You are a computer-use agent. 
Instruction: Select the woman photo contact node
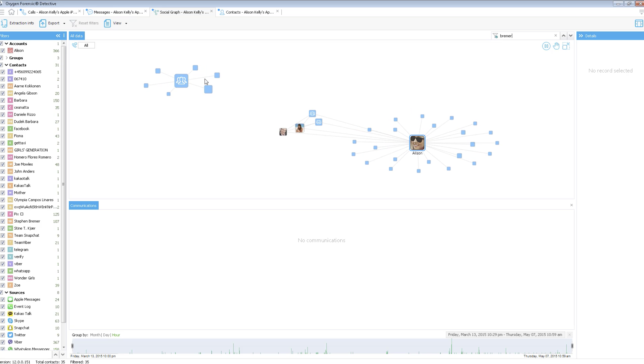click(300, 128)
